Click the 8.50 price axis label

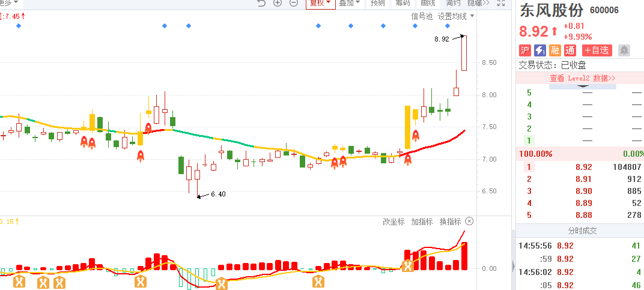489,63
